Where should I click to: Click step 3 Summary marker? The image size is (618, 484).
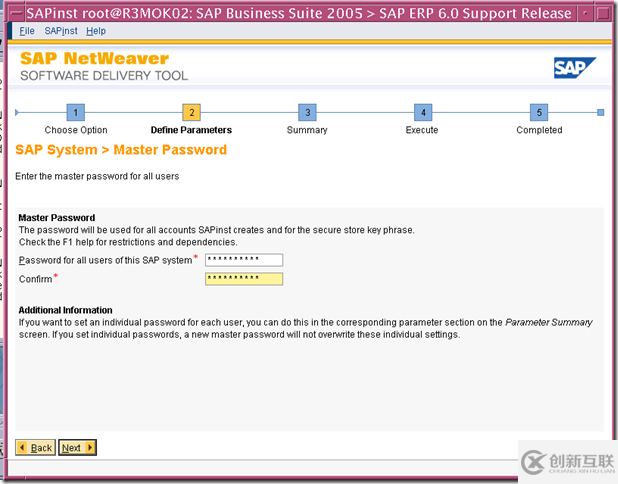pos(307,112)
